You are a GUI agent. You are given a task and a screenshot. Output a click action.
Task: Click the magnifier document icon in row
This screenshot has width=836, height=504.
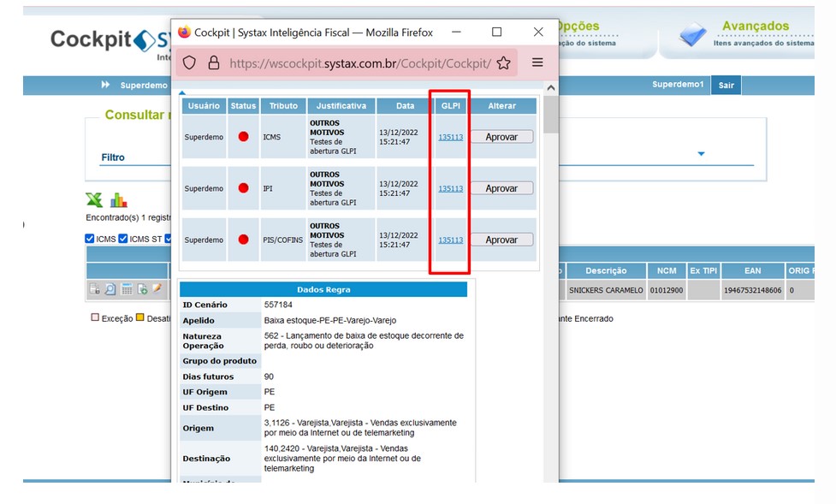click(x=110, y=289)
